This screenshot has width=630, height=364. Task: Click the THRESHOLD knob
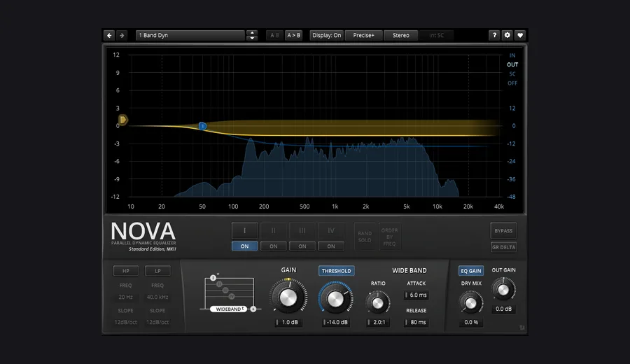336,298
